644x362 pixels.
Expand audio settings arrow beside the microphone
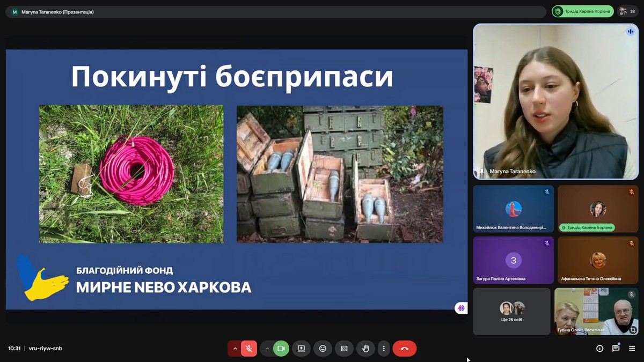[235, 349]
